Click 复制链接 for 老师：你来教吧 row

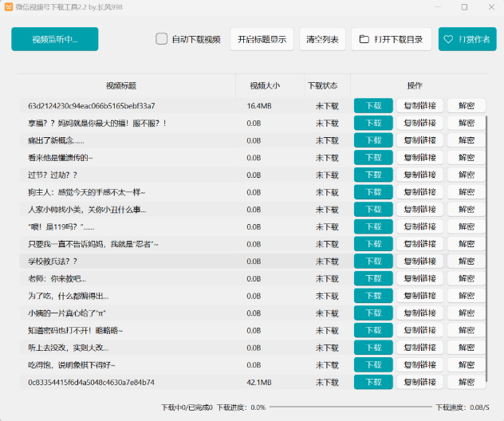[x=419, y=279]
